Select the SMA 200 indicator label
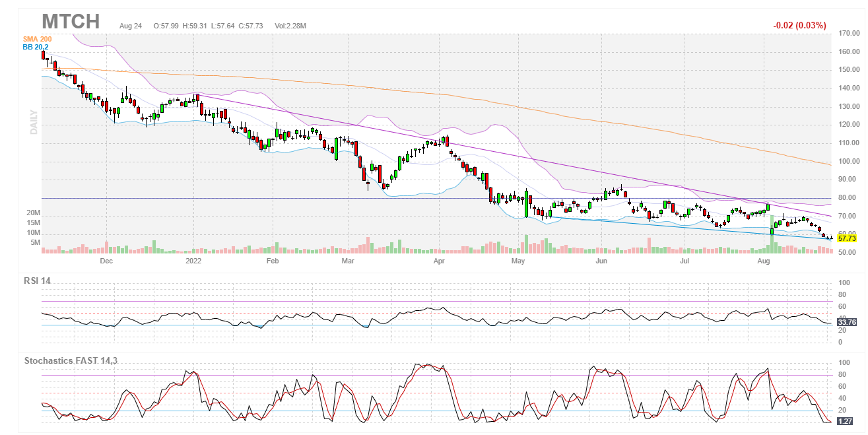The image size is (868, 435). (37, 40)
